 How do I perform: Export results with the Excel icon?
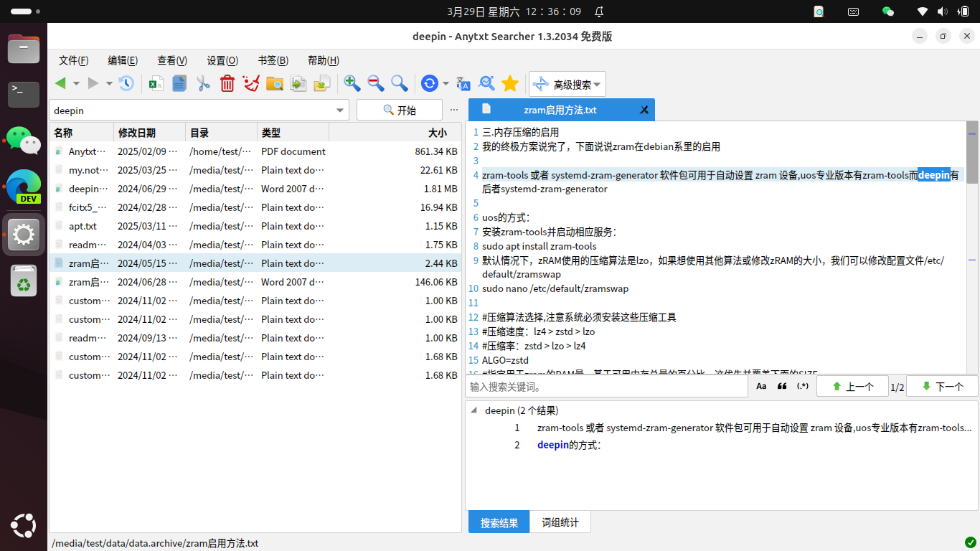(156, 84)
